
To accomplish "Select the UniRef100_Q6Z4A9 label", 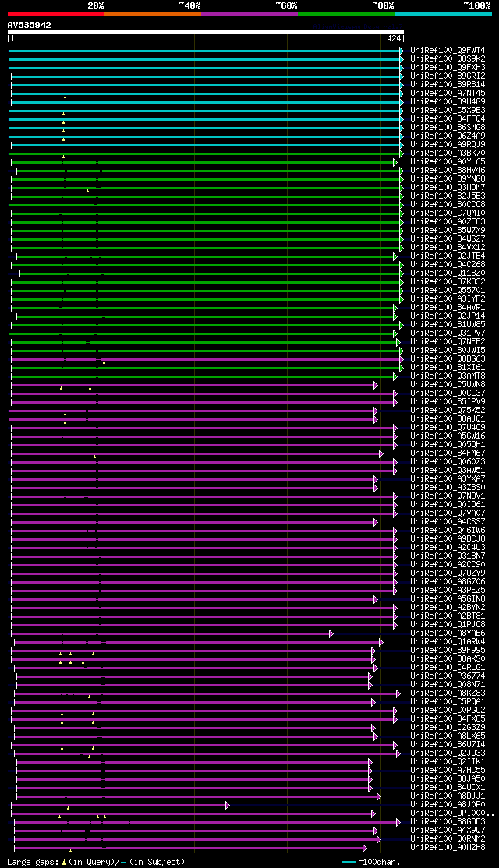I will point(448,136).
